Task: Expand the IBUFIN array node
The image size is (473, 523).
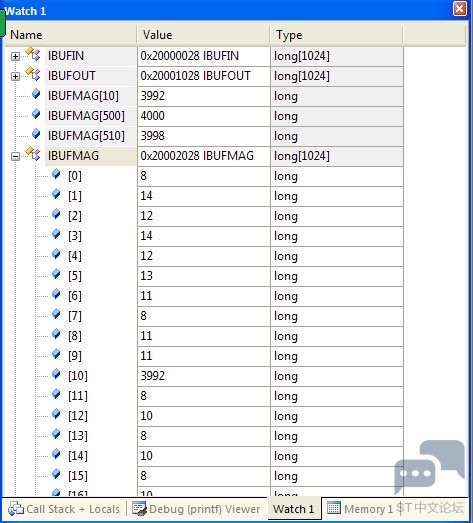Action: coord(15,56)
